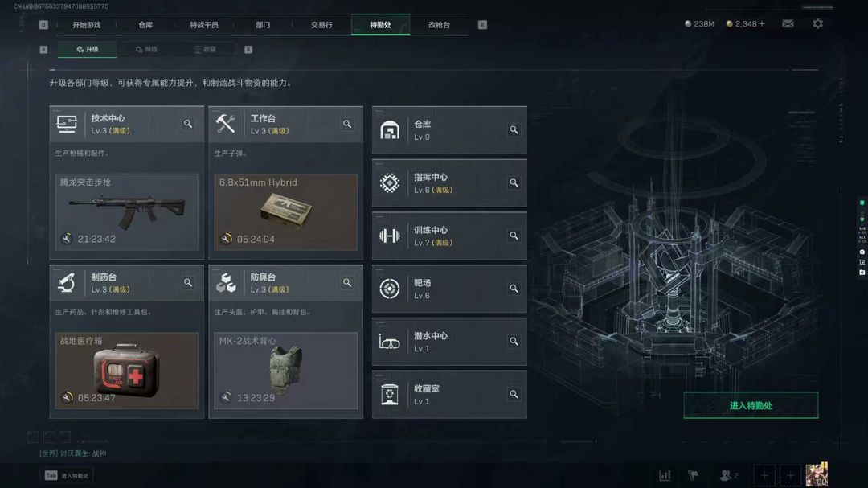
Task: Click magnifier icon on 技术中心 card
Action: pyautogui.click(x=188, y=124)
